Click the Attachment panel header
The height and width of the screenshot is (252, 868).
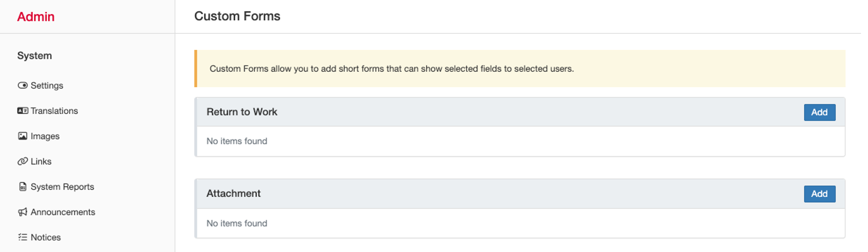pyautogui.click(x=234, y=194)
